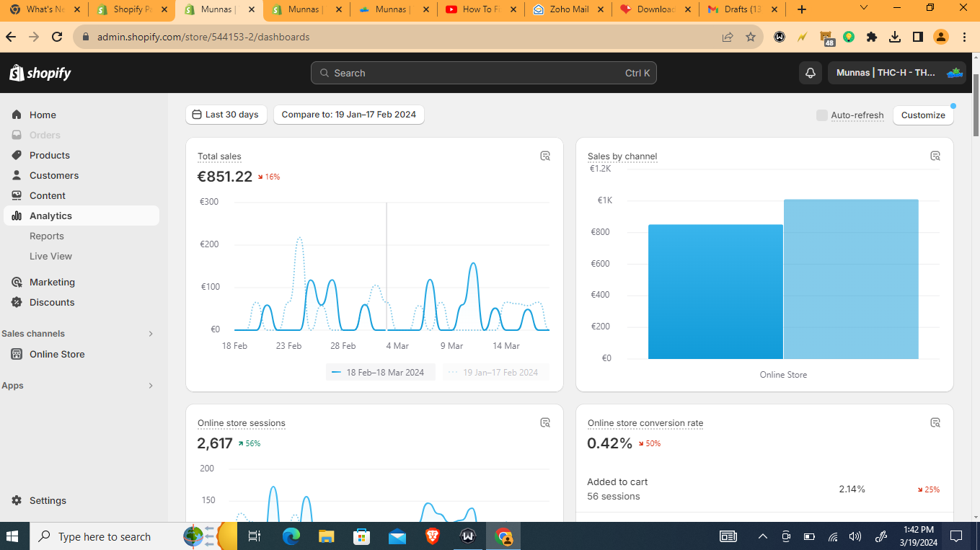Switch to the What's New browser tab

(45, 9)
